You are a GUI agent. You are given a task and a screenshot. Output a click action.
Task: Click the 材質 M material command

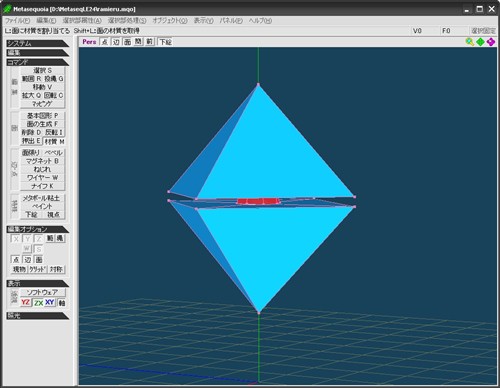click(54, 141)
